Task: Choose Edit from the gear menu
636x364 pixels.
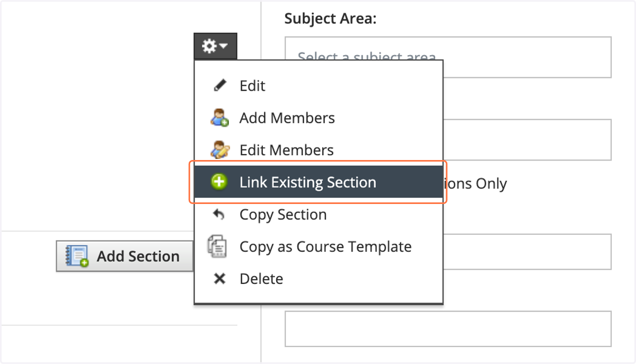Action: (319, 86)
